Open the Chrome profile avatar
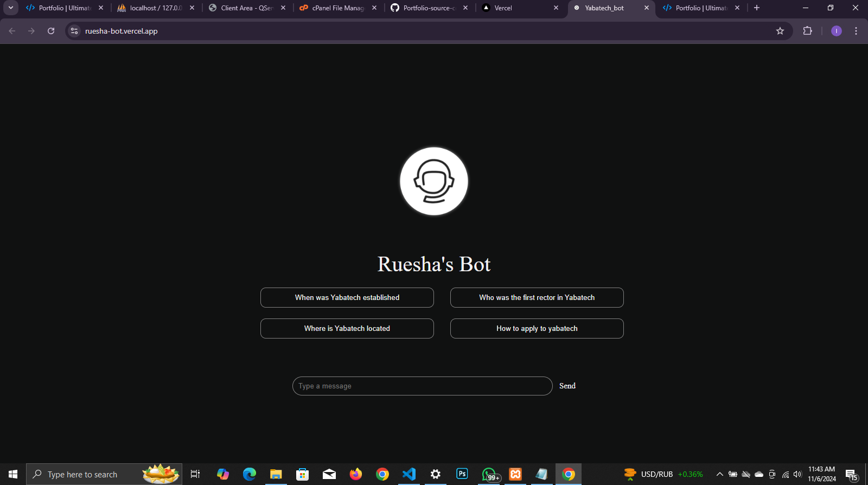 [x=836, y=31]
